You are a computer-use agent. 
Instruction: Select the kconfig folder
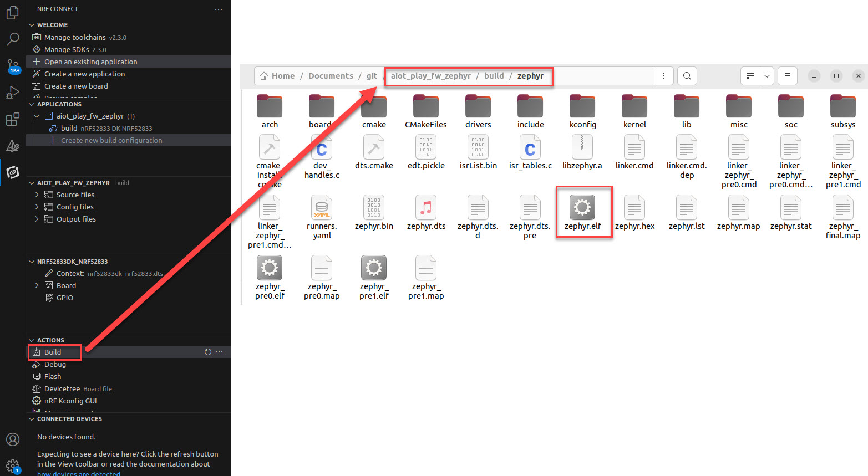(x=582, y=111)
